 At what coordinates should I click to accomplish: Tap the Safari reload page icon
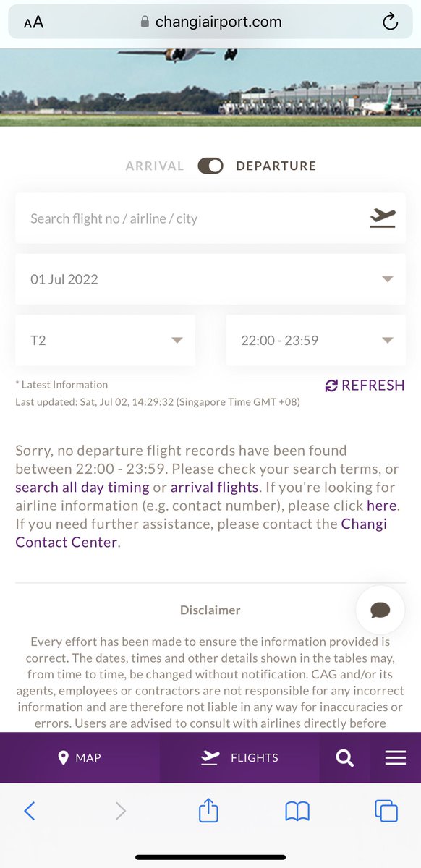pyautogui.click(x=391, y=22)
